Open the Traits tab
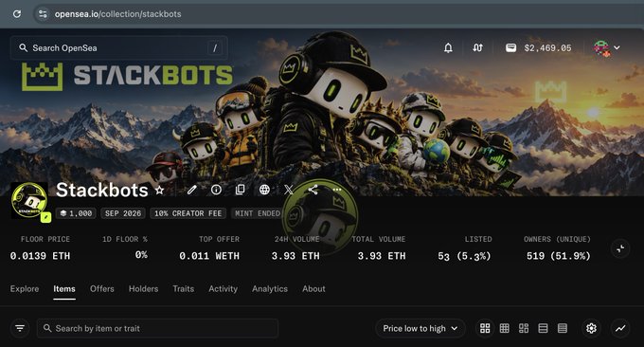 click(x=183, y=288)
